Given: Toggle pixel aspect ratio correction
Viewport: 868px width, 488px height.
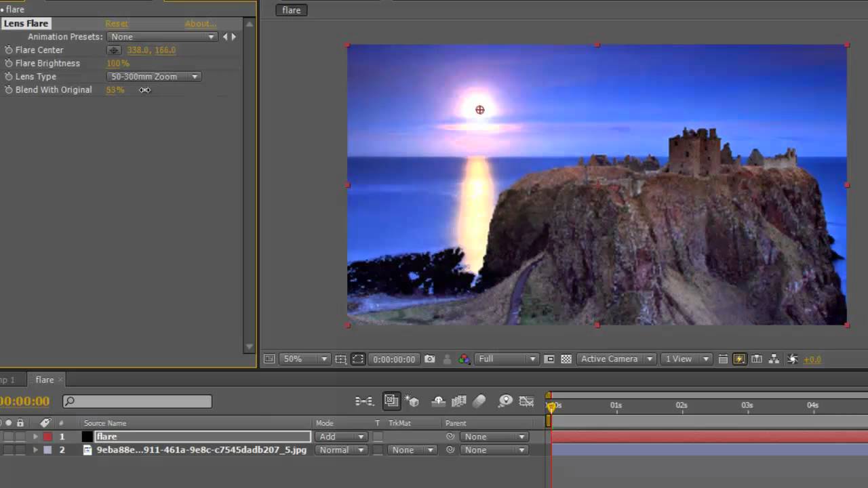Looking at the screenshot, I should pos(723,359).
